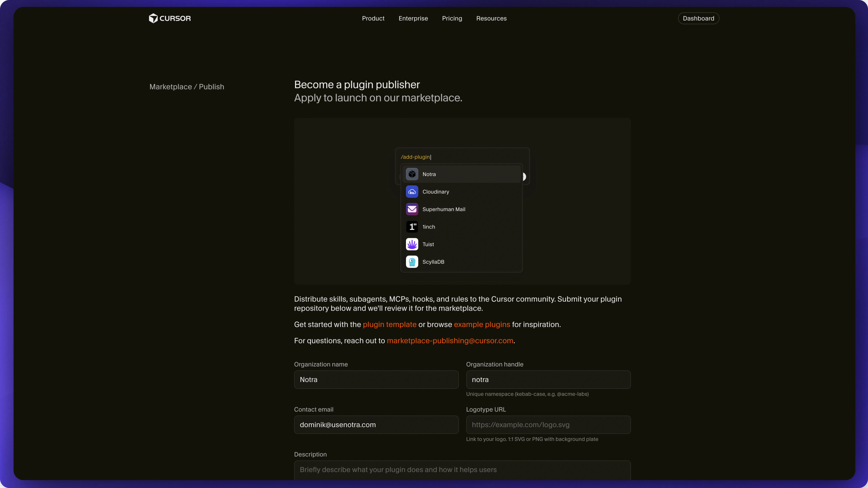
Task: Choose Cloudinary text in plugin list
Action: point(436,192)
